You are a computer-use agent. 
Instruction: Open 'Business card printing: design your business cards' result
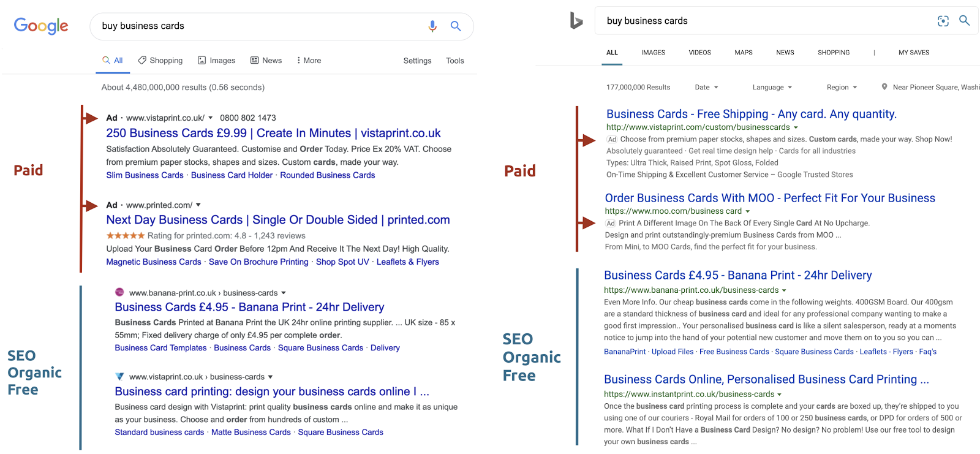tap(272, 392)
